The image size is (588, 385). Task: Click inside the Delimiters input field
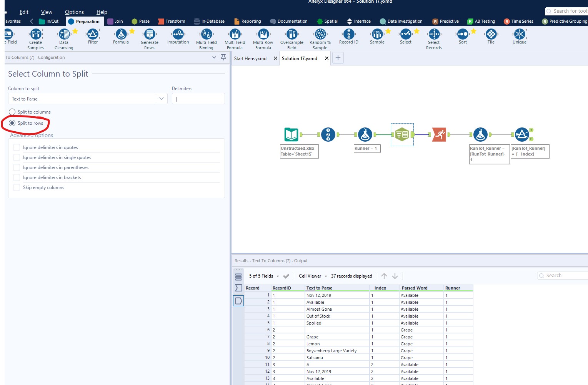(198, 99)
